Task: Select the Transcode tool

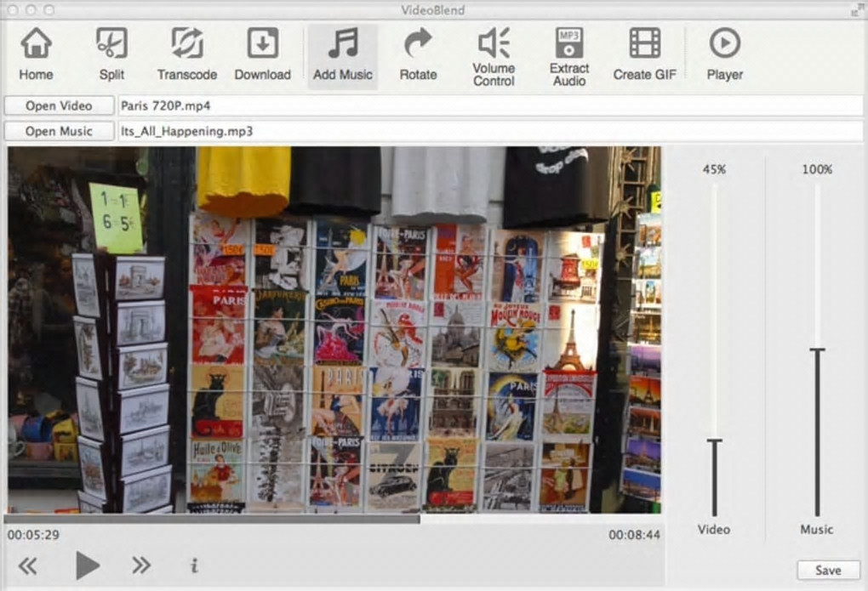Action: [187, 54]
